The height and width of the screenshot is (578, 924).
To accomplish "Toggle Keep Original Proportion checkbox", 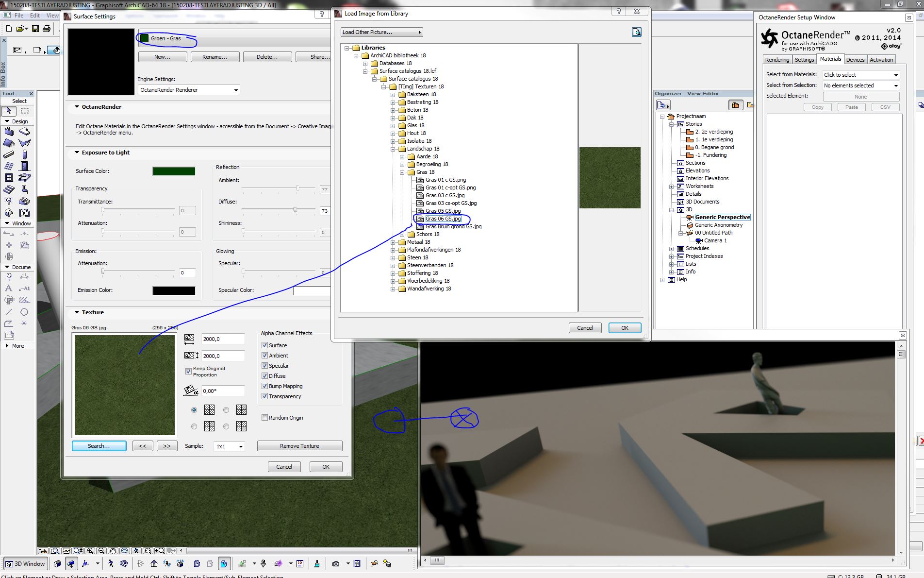I will [188, 372].
